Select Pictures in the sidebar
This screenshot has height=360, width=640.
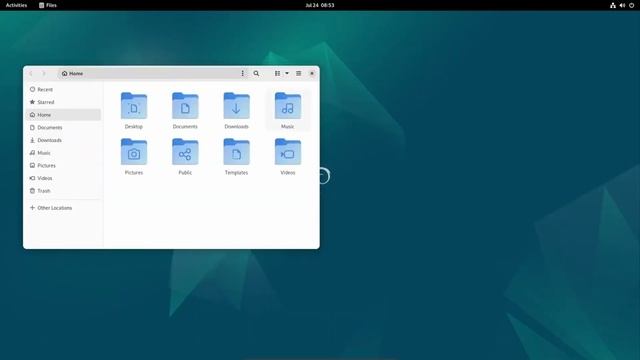pos(63,165)
